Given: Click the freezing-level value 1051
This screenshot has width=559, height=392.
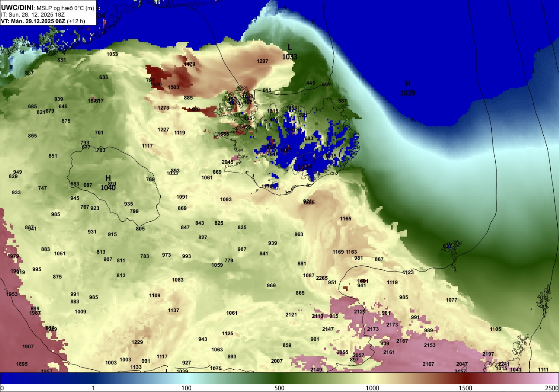Looking at the screenshot, I should click(x=60, y=254).
